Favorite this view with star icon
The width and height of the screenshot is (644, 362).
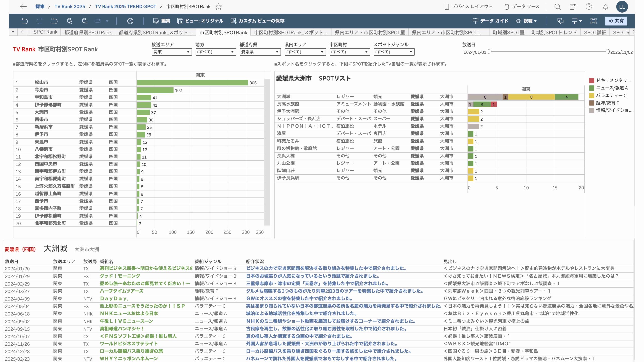[218, 7]
